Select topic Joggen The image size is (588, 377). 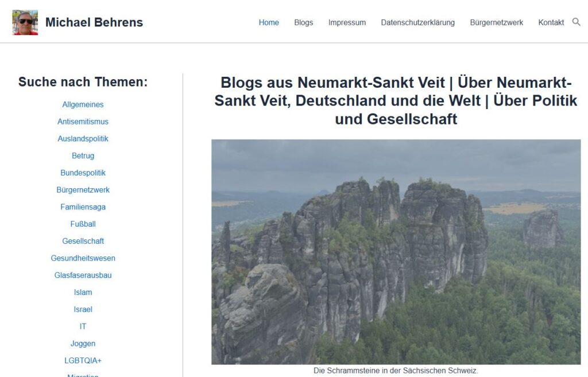pos(83,343)
